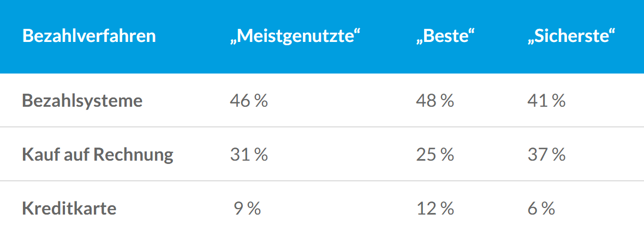Select the 12 % cell for Kreditkarte
Viewport: 644px width, 232px height.
(x=435, y=209)
